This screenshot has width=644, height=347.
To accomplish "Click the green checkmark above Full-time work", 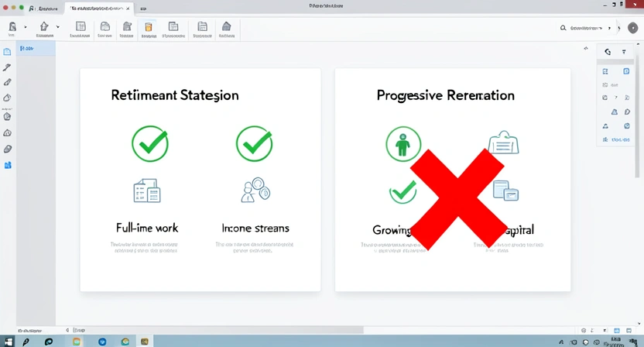I will (149, 143).
